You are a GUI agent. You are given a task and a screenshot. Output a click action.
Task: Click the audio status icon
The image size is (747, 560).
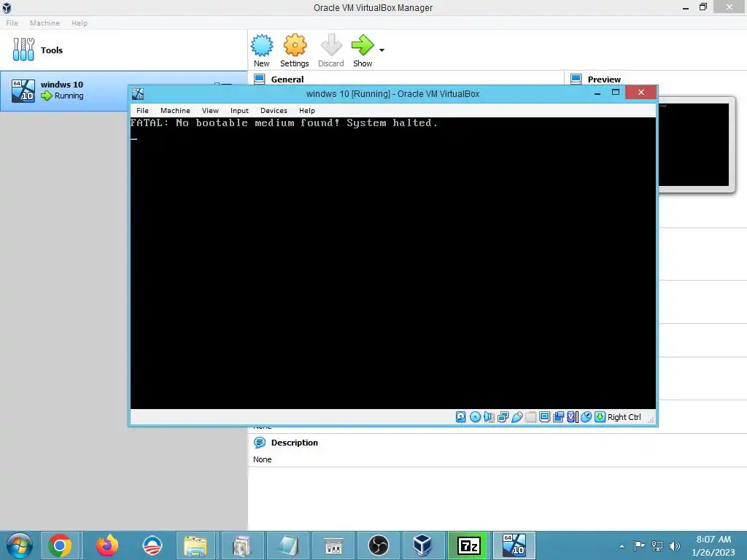(489, 417)
